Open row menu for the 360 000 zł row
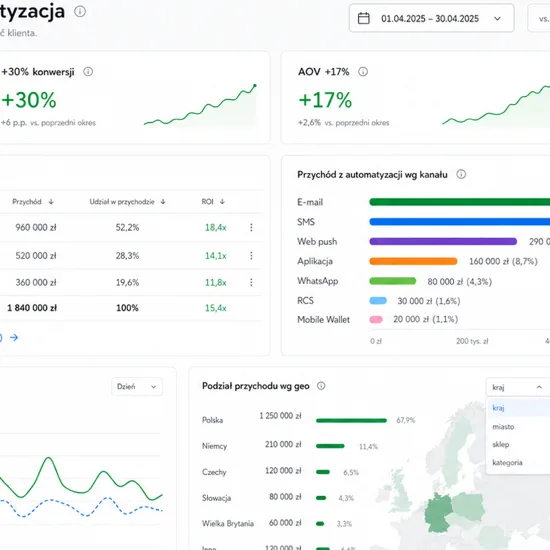 tap(251, 282)
